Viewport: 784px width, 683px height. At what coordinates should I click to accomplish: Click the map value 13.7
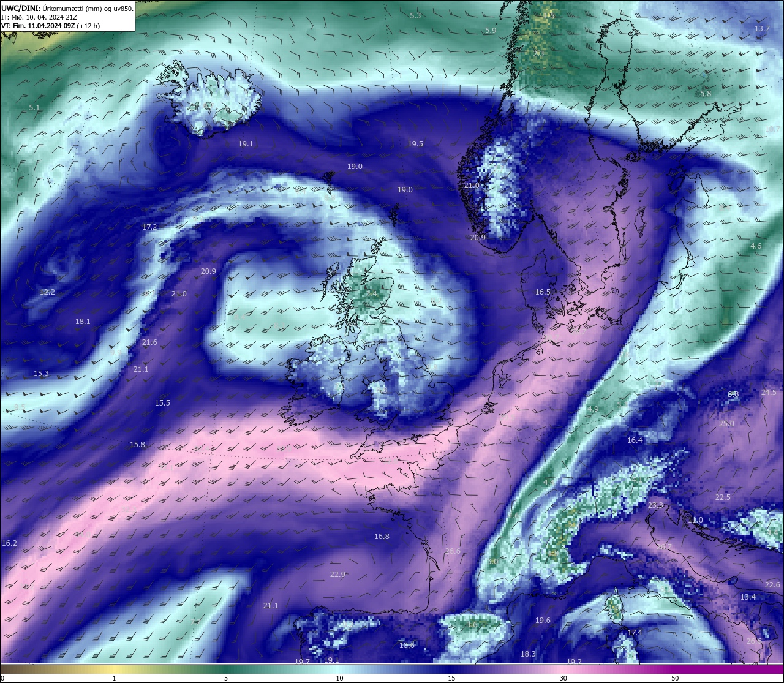pyautogui.click(x=762, y=29)
